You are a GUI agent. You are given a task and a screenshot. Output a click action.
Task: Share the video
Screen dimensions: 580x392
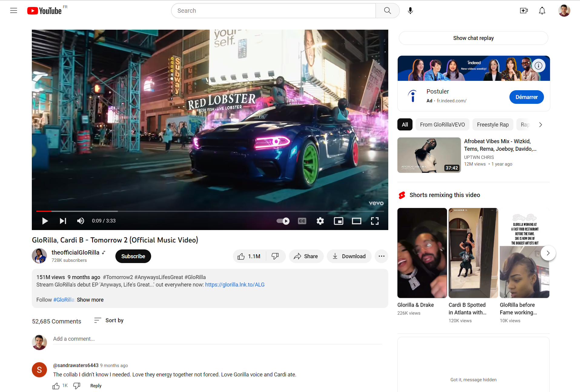tap(306, 256)
